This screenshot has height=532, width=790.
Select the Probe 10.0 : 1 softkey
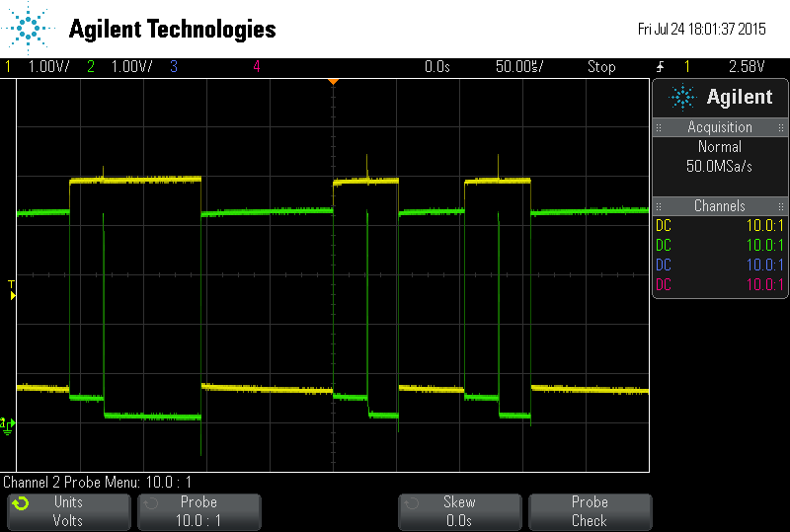click(199, 511)
